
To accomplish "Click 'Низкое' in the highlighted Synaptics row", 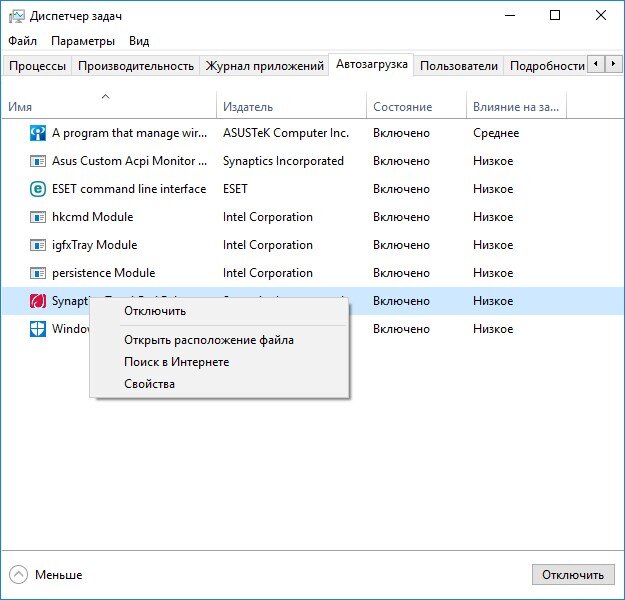I will tap(493, 301).
